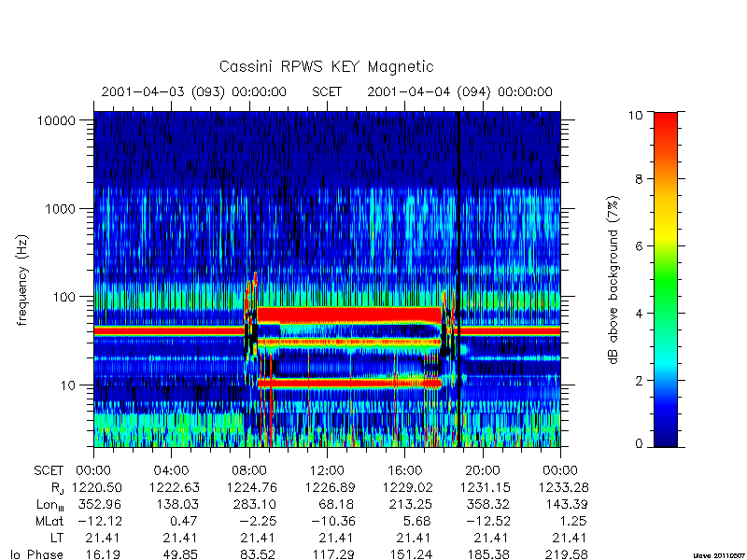Click the colorbar tick label 2
Viewport: 747px width, 560px height.
639,381
